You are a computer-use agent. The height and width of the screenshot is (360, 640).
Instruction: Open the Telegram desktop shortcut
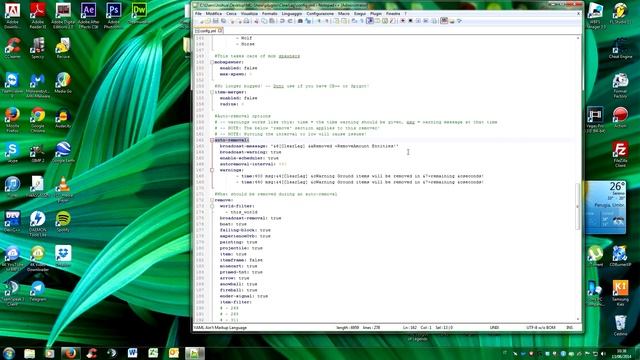pyautogui.click(x=38, y=291)
